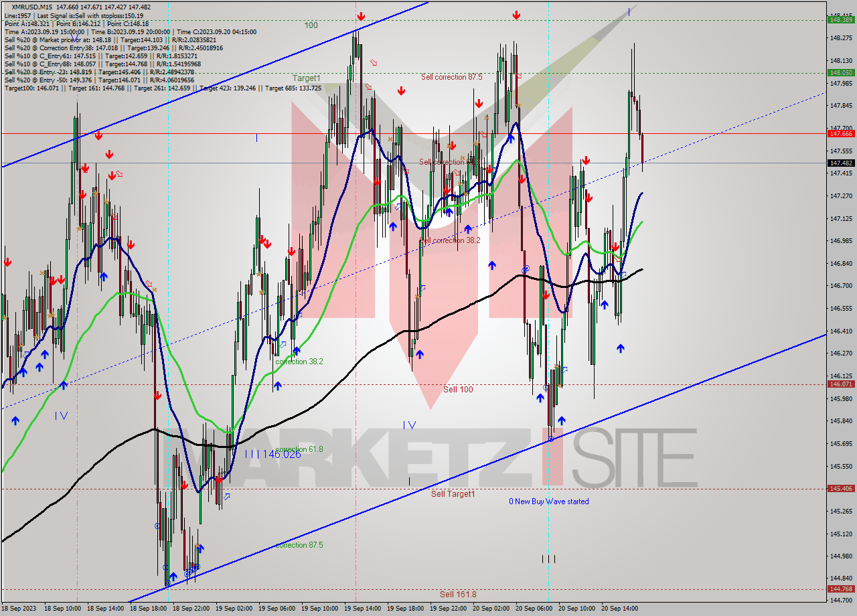Select the 145.120 price axis value

click(x=841, y=534)
